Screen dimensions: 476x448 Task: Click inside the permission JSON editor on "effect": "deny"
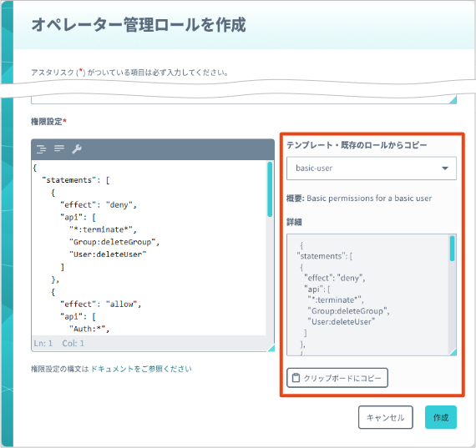[99, 204]
